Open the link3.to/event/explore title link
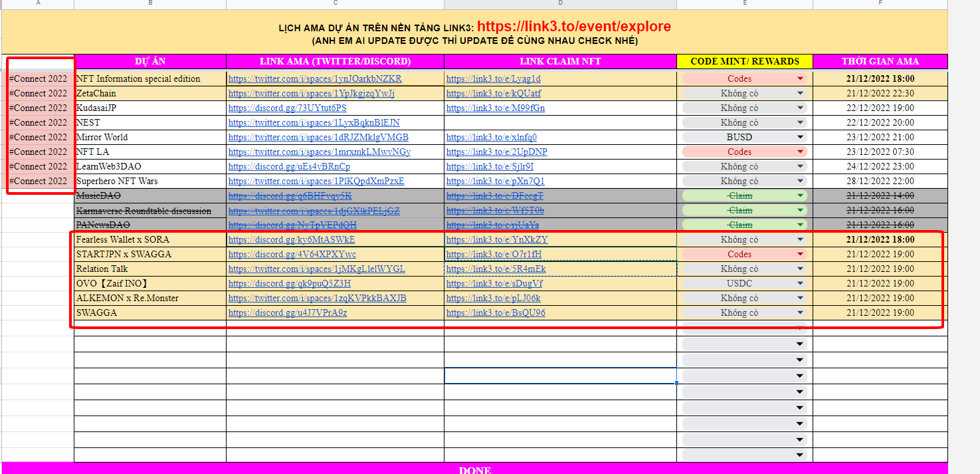 (x=574, y=27)
